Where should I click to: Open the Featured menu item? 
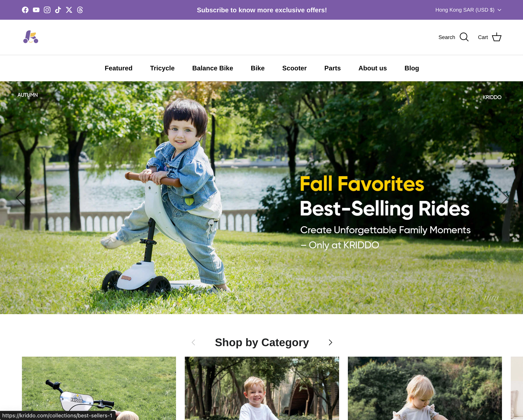(118, 68)
